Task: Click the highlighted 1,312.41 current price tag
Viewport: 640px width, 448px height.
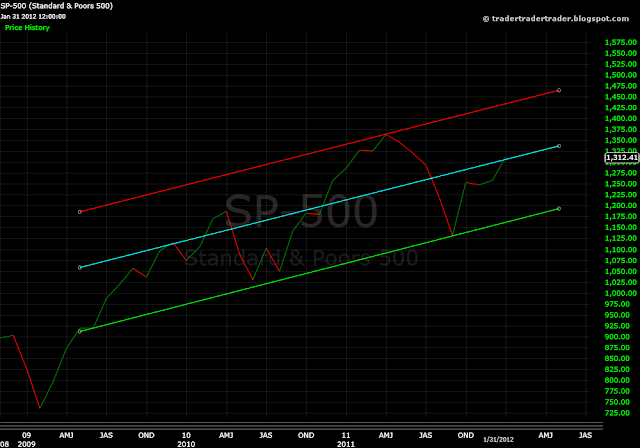Action: click(x=621, y=158)
